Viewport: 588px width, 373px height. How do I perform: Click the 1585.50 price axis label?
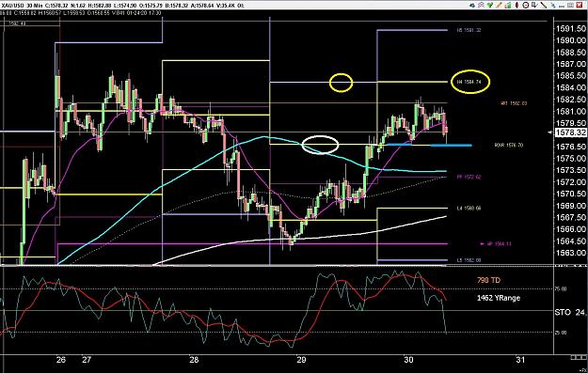coord(571,76)
